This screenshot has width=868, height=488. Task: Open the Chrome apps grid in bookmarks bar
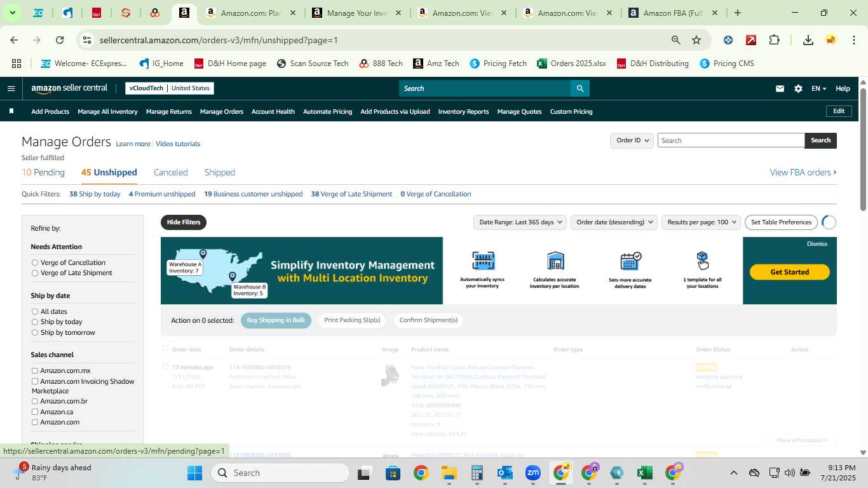coord(17,64)
